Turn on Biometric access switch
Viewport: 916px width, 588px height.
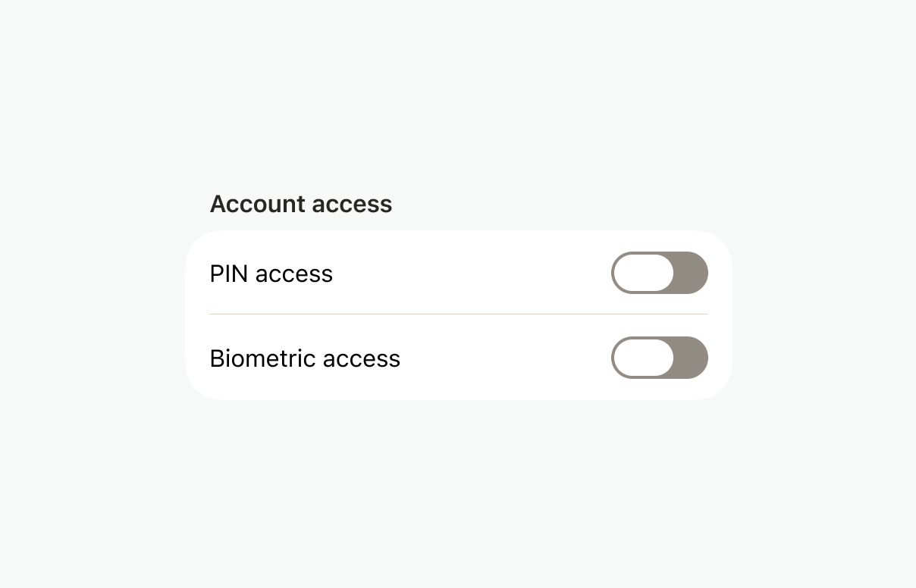click(x=659, y=358)
